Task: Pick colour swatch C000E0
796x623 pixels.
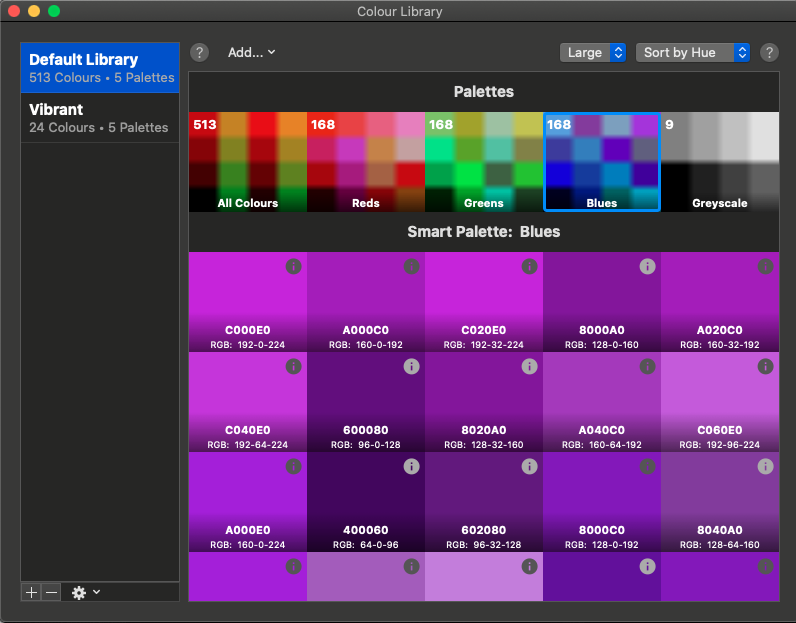Action: point(248,302)
